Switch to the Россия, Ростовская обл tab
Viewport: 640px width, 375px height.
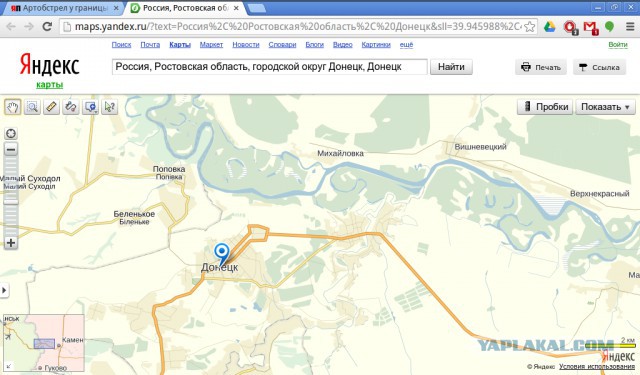tap(184, 8)
